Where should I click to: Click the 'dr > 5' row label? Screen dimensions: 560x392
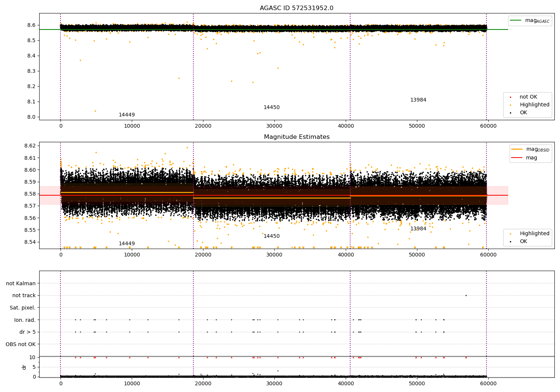coord(28,332)
